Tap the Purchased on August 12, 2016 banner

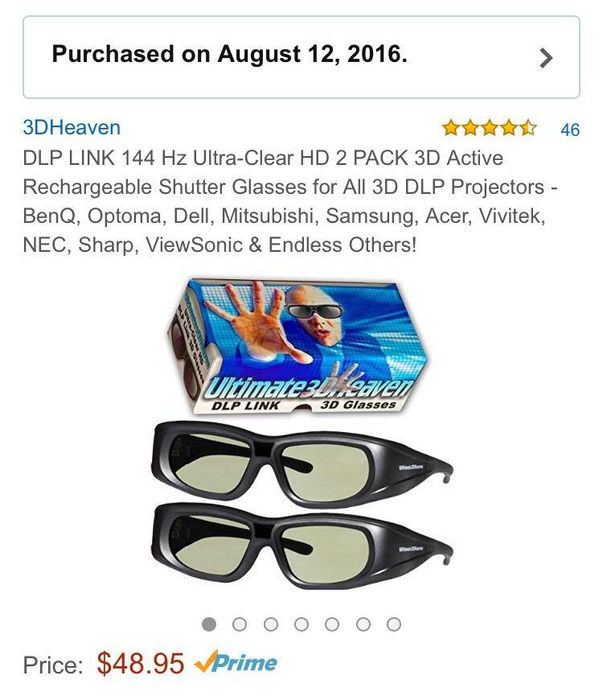301,57
